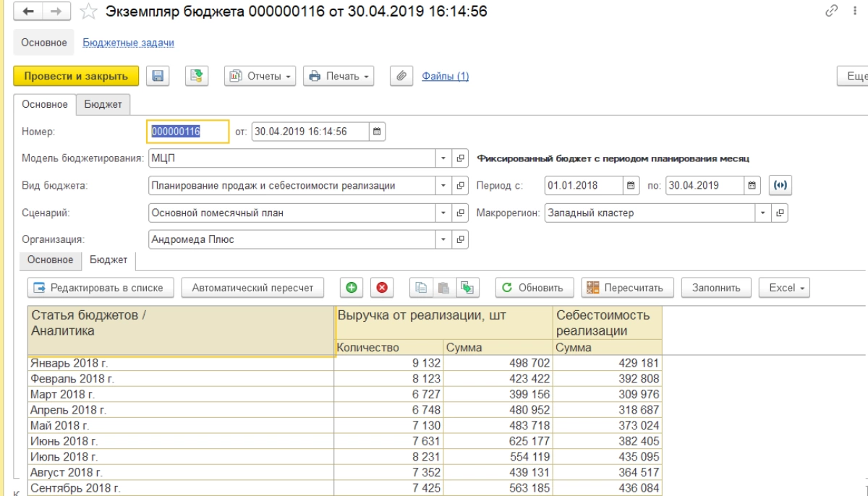Click into the Номер input field
Screen dimensions: 868x496
tap(188, 132)
